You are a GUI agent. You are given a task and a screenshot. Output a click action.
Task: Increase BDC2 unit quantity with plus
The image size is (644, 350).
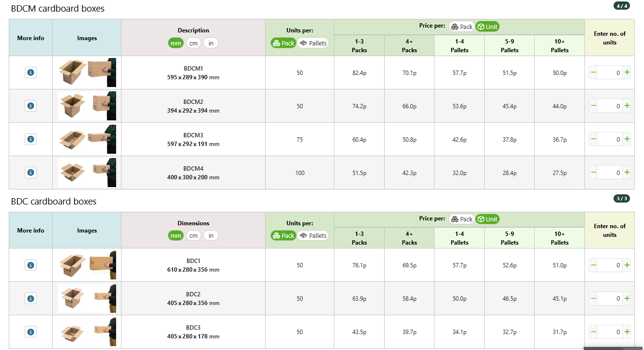[x=627, y=298]
